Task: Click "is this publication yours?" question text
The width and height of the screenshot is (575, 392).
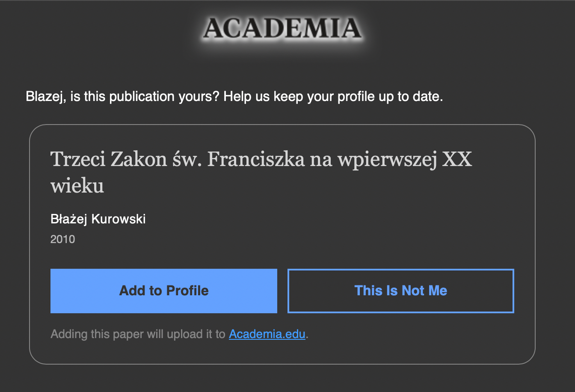Action: pos(145,97)
